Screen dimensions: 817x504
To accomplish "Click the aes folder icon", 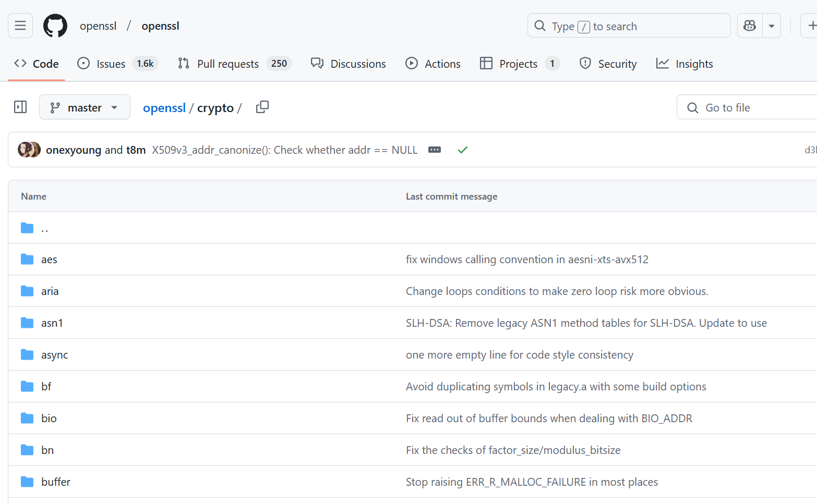I will click(27, 259).
